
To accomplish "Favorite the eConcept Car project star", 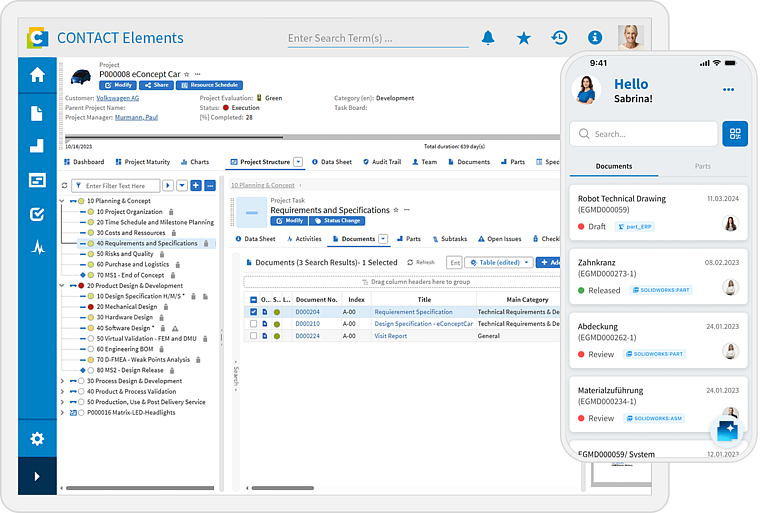I will [x=187, y=74].
